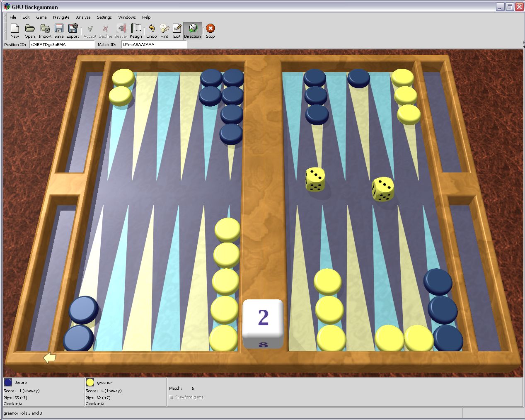Request a Hint for this roll
The height and width of the screenshot is (420, 525).
[164, 31]
